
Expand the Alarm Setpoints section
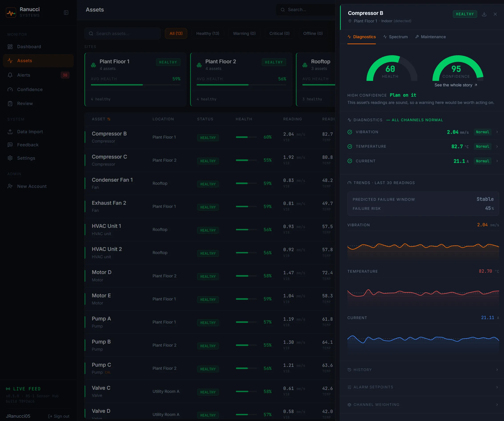[423, 387]
